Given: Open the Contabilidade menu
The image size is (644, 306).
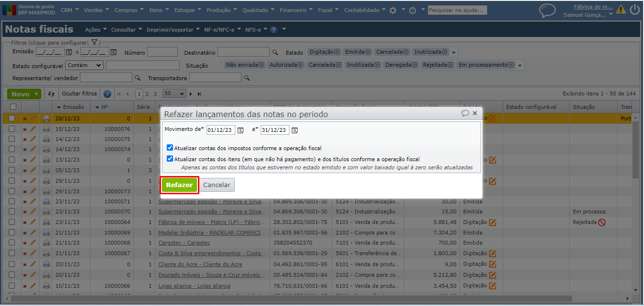Looking at the screenshot, I should pos(365,10).
